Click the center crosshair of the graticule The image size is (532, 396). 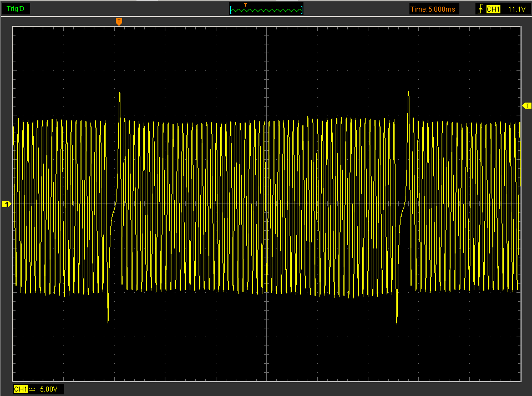(267, 204)
